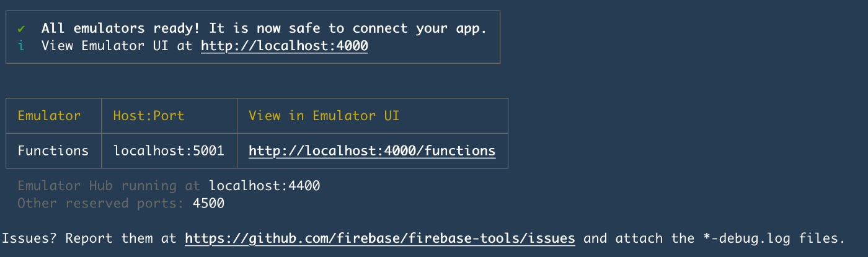Select the 'localhost:5001' host cell
Viewport: 868px width, 257px height.
click(169, 150)
